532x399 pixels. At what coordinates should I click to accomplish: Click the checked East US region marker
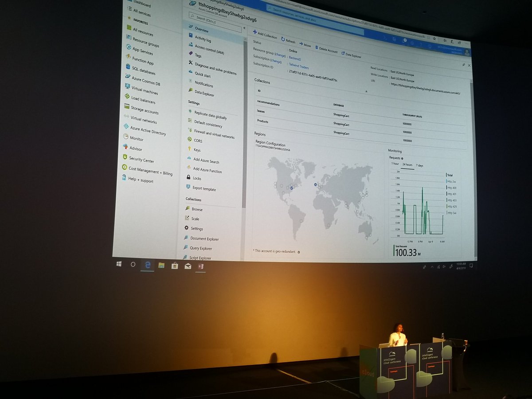[292, 188]
